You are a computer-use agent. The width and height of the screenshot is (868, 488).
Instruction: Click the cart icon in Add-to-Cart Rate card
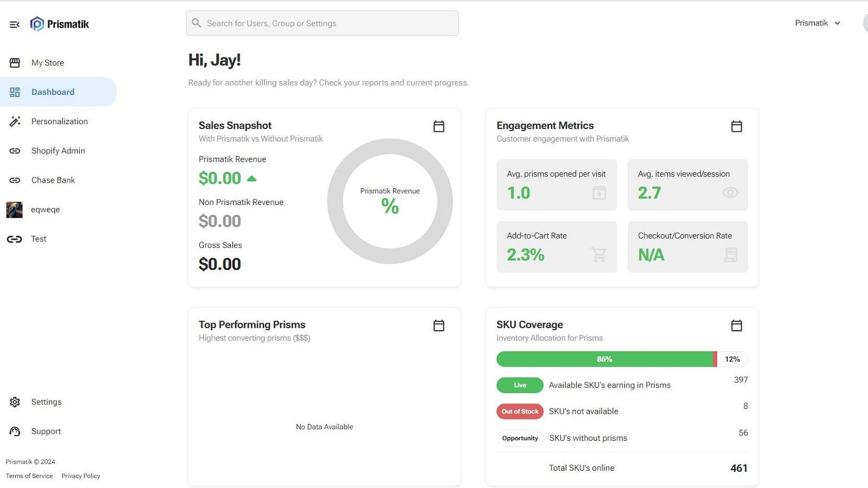pyautogui.click(x=599, y=254)
